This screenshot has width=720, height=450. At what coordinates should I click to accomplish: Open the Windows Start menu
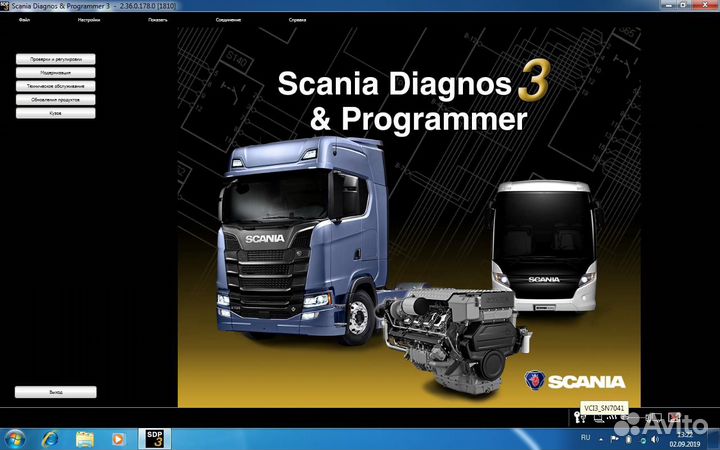pyautogui.click(x=13, y=439)
